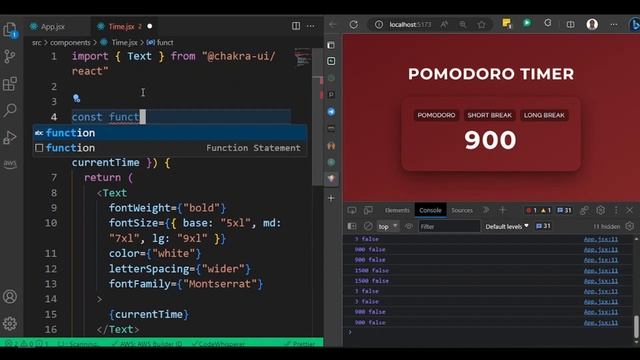Screen dimensions: 640x360
Task: Add a new DevTools tool tab
Action: (502, 210)
